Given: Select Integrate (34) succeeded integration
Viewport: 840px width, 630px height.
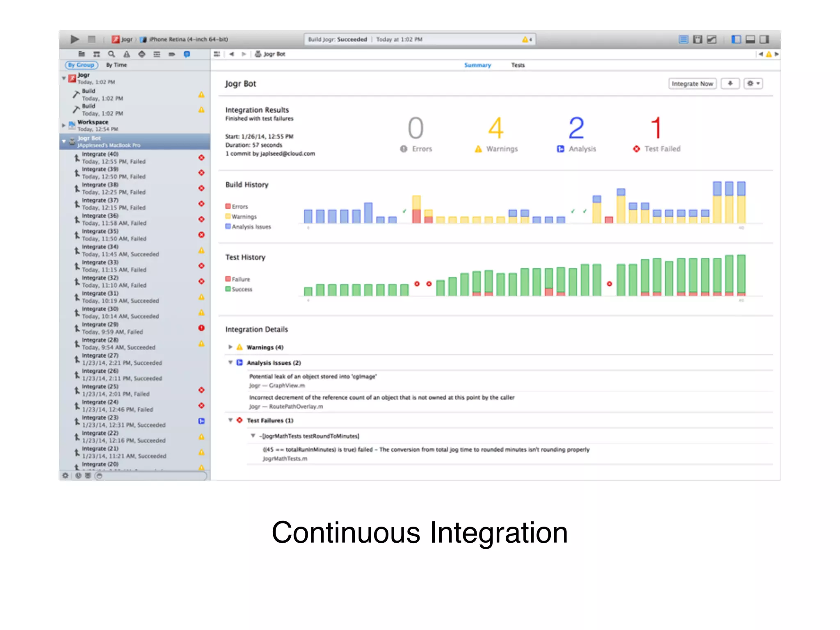Looking at the screenshot, I should pos(135,251).
